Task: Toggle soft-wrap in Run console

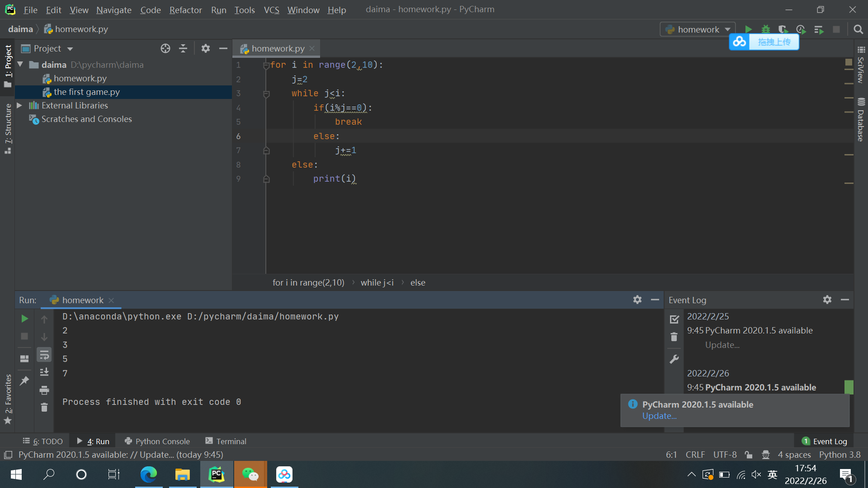Action: 44,355
